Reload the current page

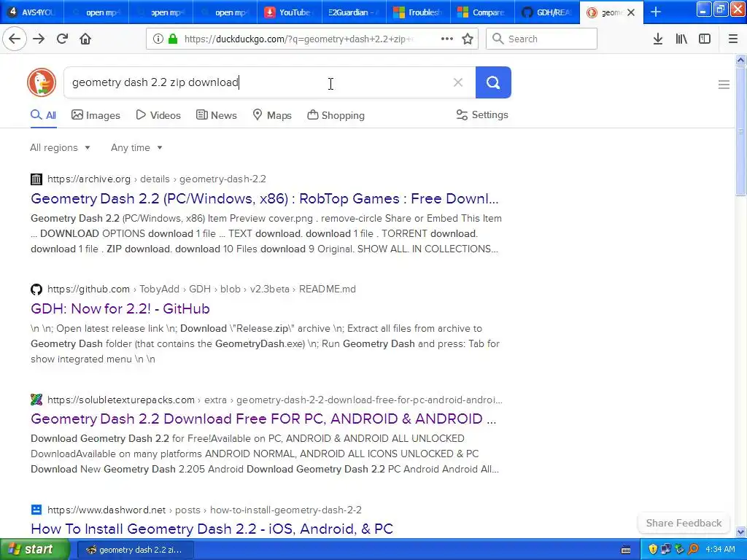62,39
